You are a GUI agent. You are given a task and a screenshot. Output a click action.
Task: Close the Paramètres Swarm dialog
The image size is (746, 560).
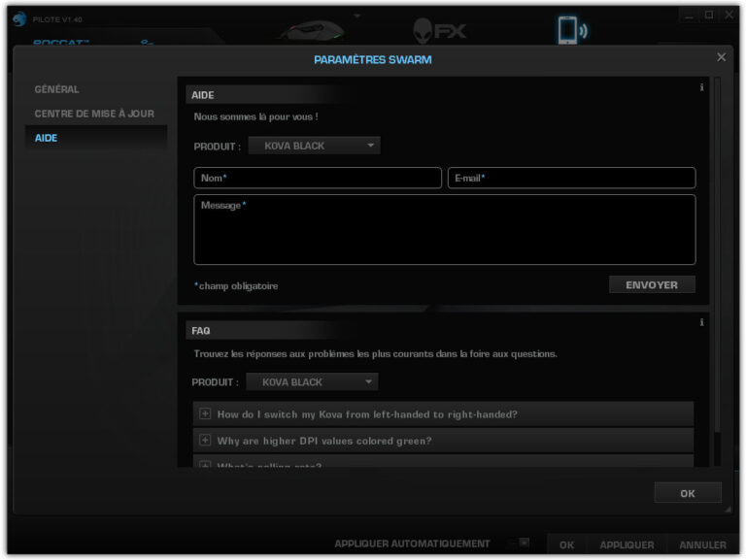[x=721, y=57]
